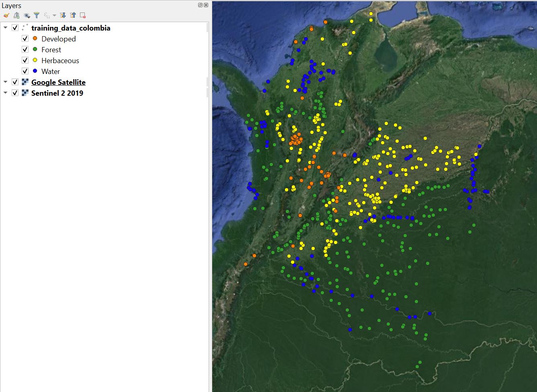Close the Layers panel
This screenshot has width=537, height=392.
pyautogui.click(x=206, y=5)
